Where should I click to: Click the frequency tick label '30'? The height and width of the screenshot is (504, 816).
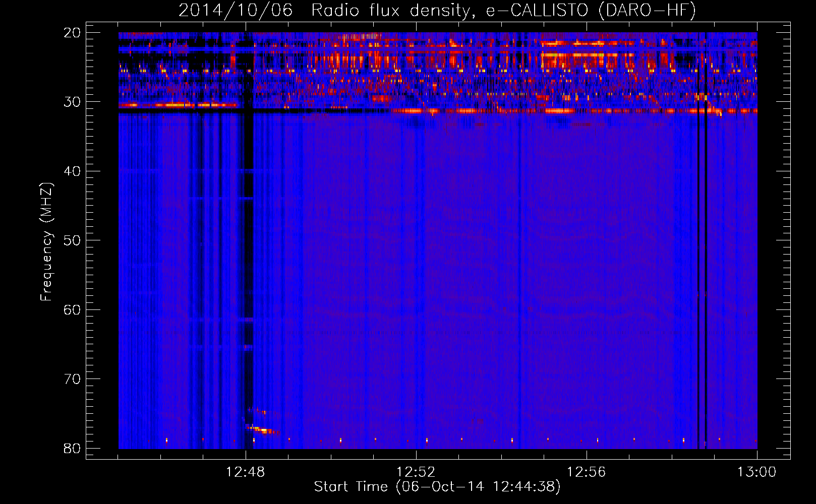72,102
